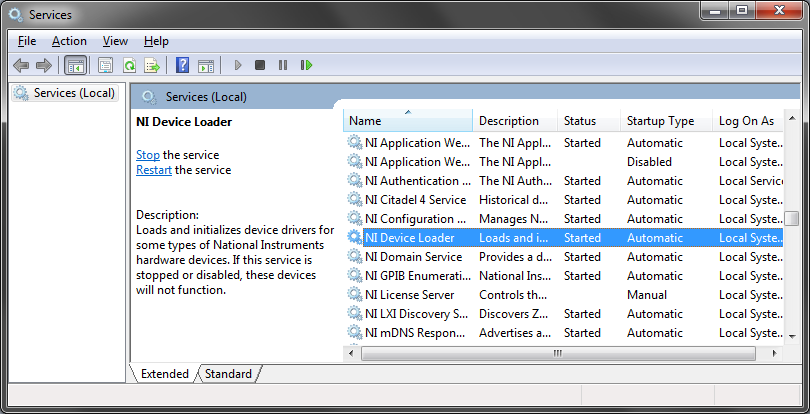The height and width of the screenshot is (414, 810).
Task: Sort by the Name column header
Action: [408, 120]
